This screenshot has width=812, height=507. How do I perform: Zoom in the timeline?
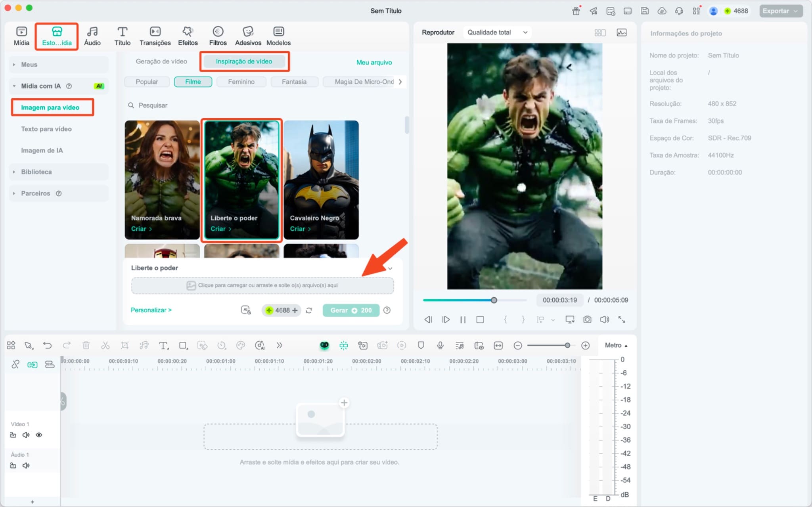585,346
